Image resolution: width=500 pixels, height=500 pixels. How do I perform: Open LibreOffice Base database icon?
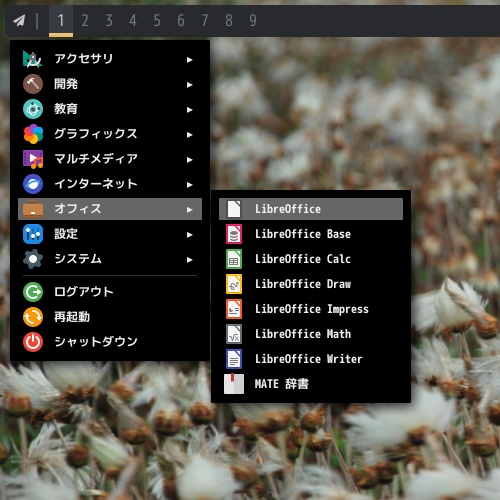tap(234, 234)
